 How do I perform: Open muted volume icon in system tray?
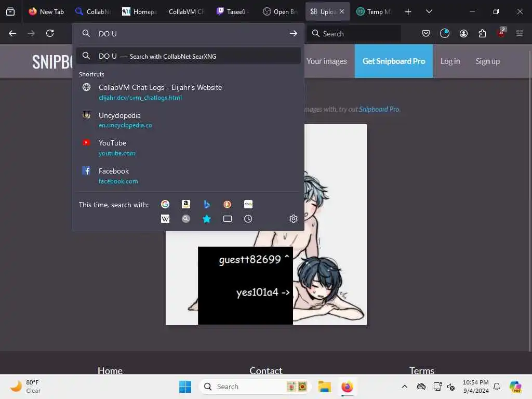(451, 387)
